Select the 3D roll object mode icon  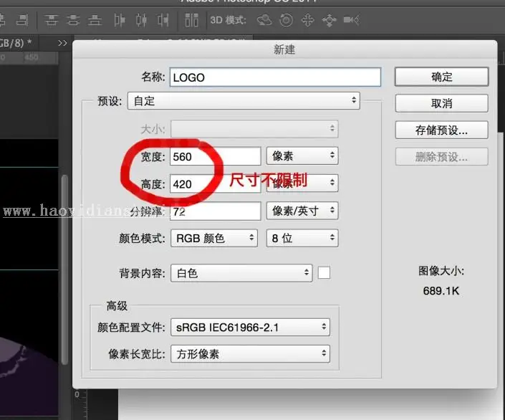pyautogui.click(x=286, y=20)
